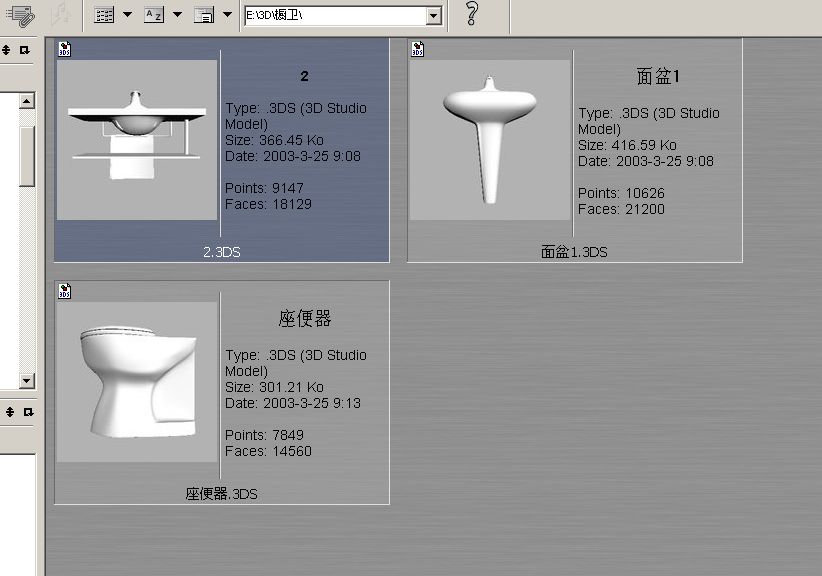Click "Points: 10626" value
Screen dimensions: 822x576
(x=621, y=193)
